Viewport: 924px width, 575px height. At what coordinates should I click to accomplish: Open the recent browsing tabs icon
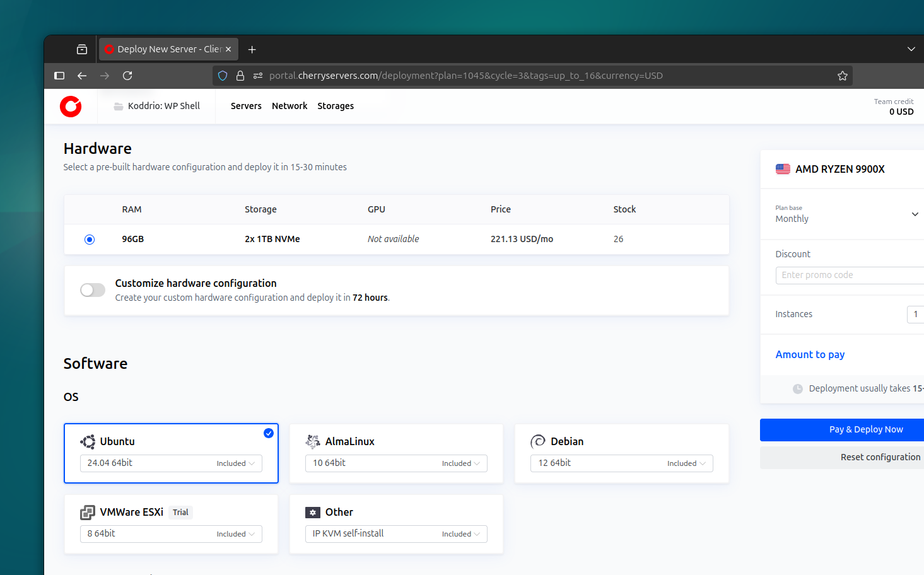click(x=82, y=49)
